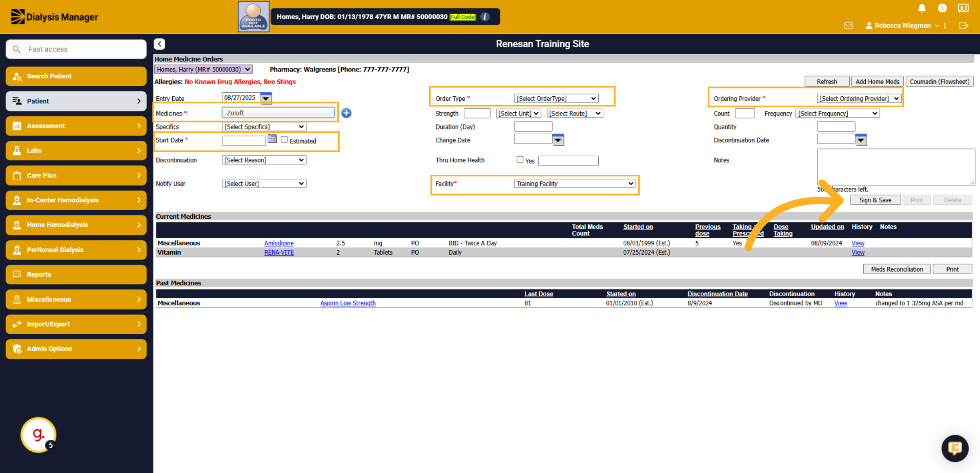
Task: Open the Ordering Provider dropdown
Action: [x=859, y=98]
